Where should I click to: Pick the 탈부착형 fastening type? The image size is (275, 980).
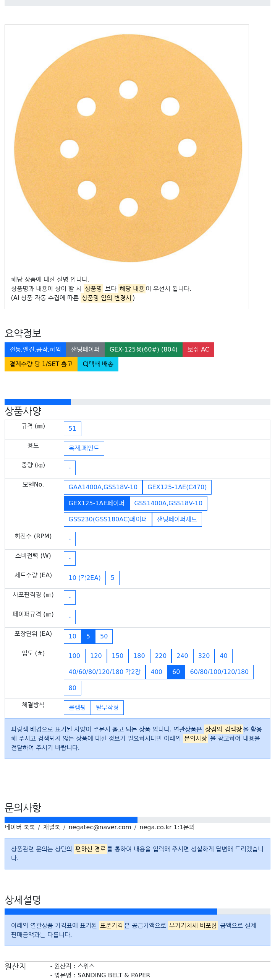[107, 707]
